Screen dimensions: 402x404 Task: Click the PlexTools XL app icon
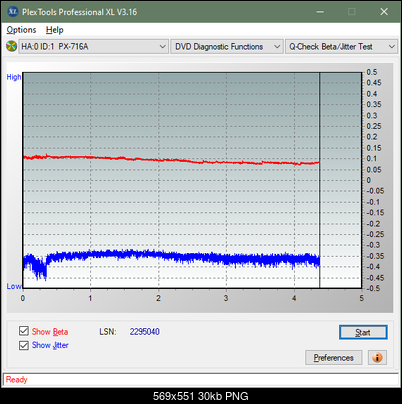[x=13, y=12]
